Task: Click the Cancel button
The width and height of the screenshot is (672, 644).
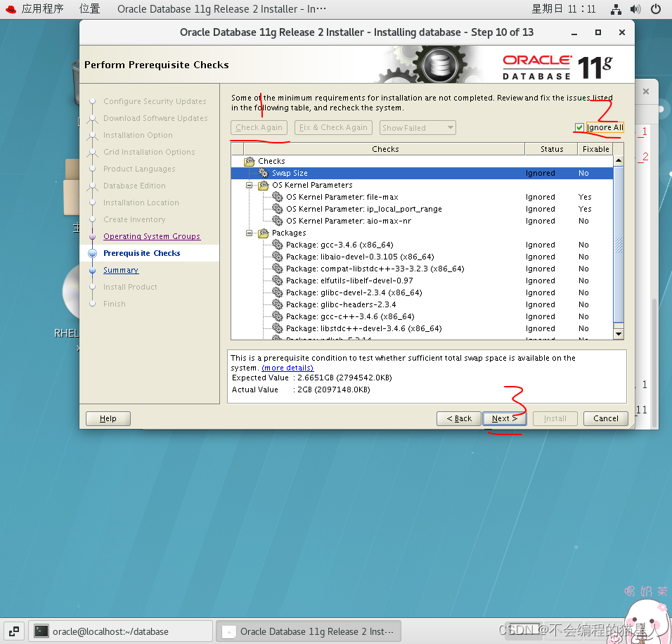Action: tap(605, 418)
